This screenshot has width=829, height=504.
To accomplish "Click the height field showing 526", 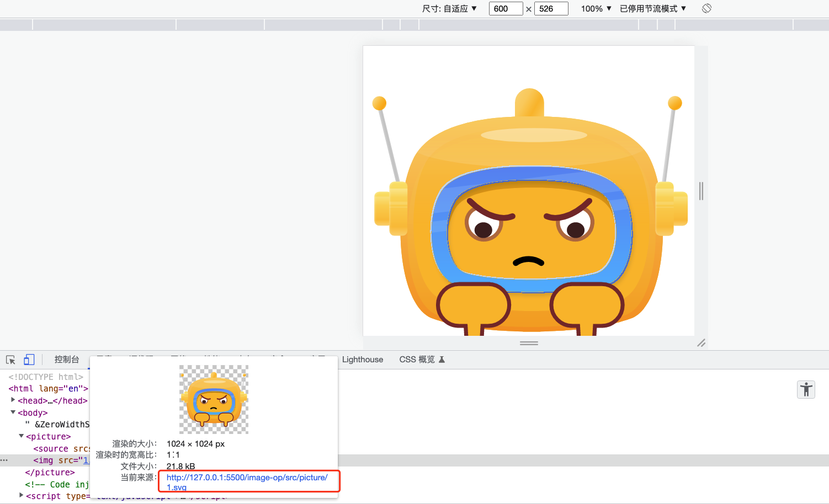I will (x=551, y=8).
